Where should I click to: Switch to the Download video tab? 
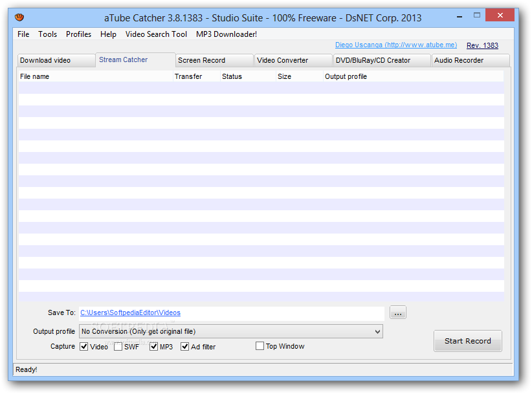click(56, 60)
